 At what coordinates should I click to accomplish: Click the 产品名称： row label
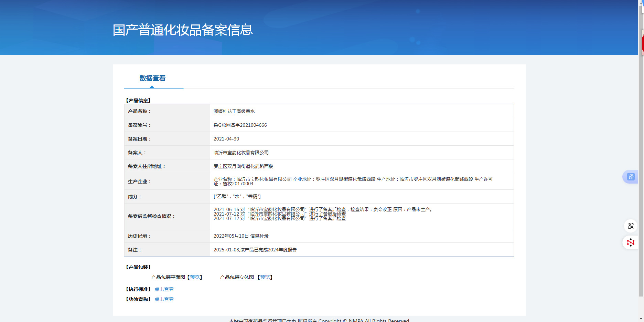[139, 111]
